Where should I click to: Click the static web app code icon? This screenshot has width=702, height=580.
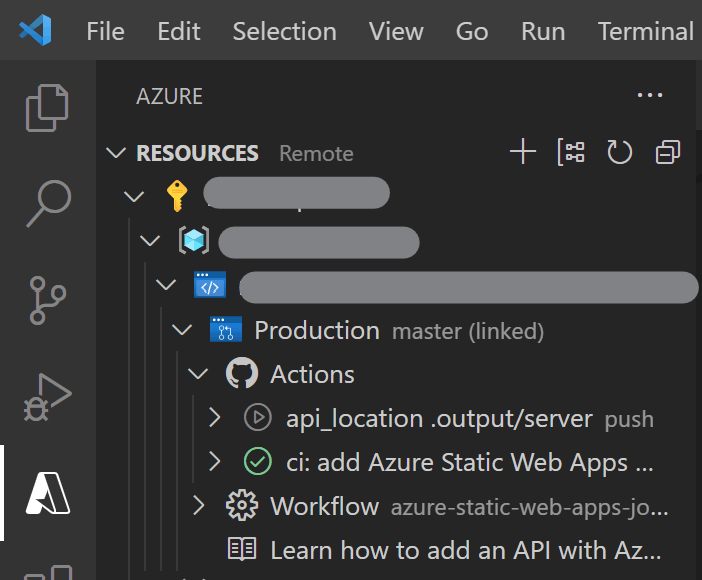[210, 284]
